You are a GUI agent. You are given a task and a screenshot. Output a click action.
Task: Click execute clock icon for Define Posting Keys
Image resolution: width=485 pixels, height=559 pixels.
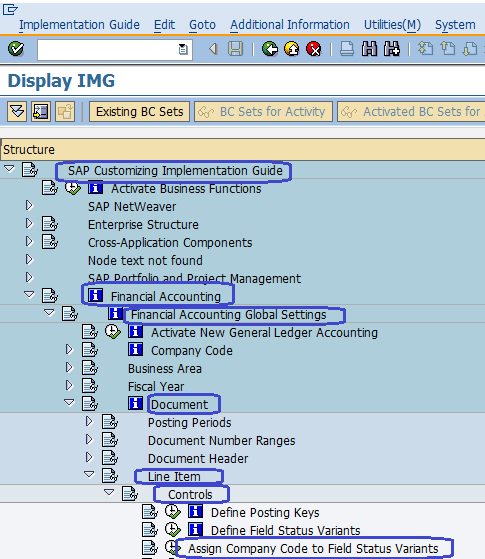click(173, 512)
